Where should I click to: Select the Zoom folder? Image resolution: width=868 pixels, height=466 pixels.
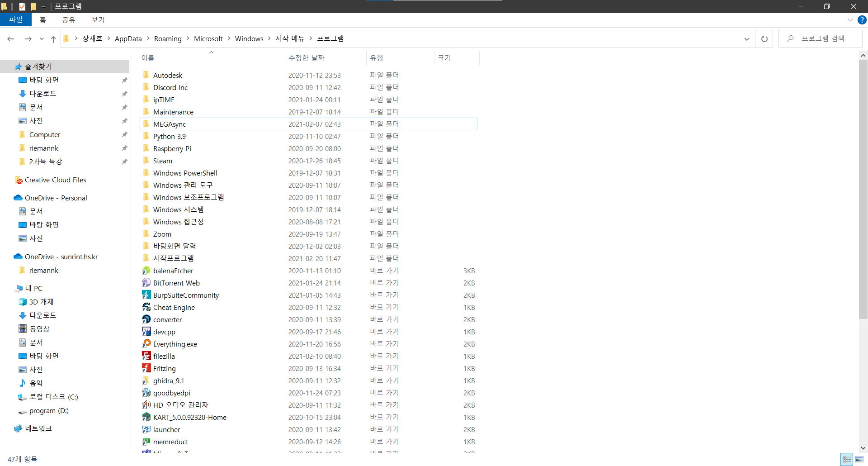point(162,234)
